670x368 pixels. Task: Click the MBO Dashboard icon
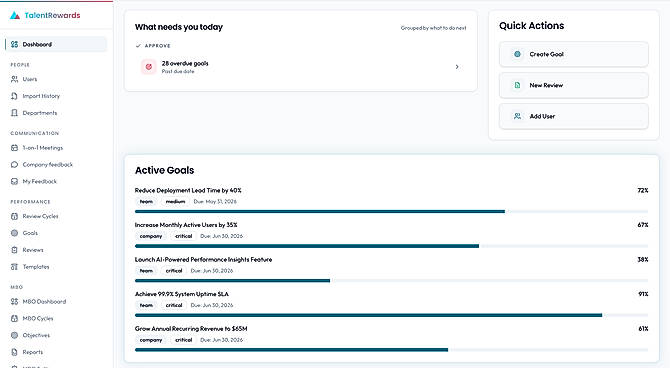15,301
